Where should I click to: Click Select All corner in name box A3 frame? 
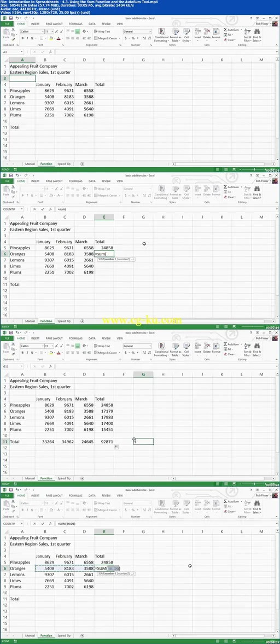[x=4, y=60]
